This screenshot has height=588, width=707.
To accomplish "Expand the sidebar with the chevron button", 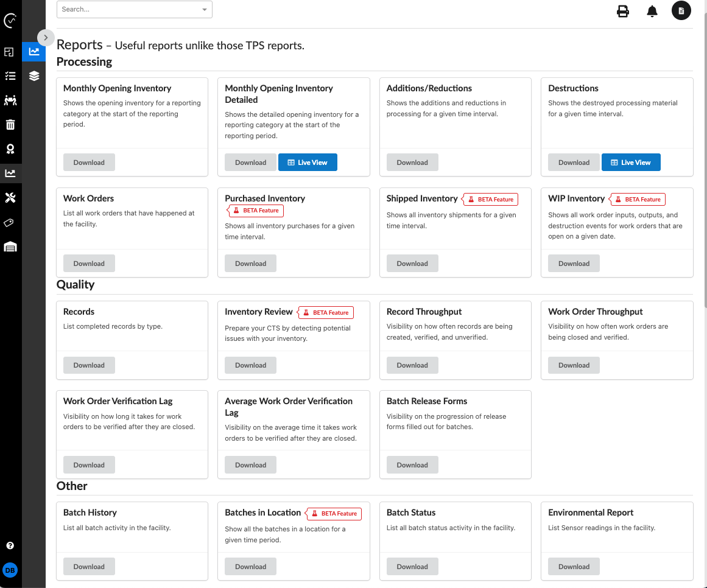I will (46, 38).
